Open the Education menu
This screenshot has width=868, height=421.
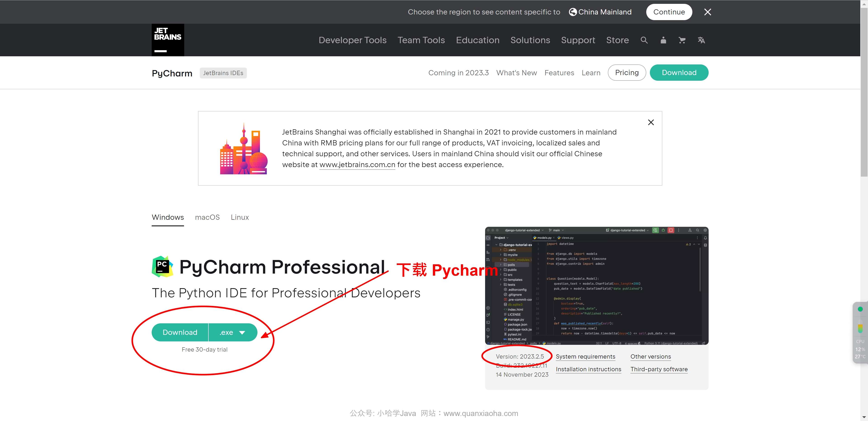(x=477, y=40)
